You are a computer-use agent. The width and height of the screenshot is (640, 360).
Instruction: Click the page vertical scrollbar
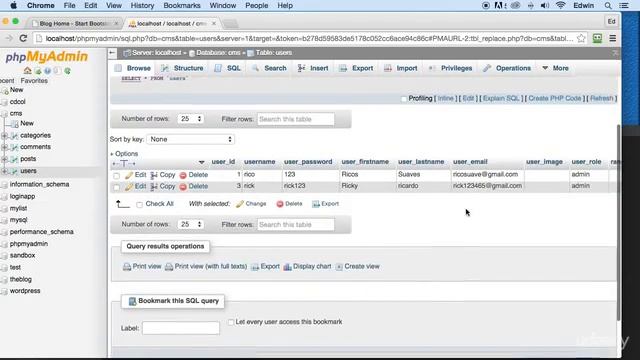618,222
